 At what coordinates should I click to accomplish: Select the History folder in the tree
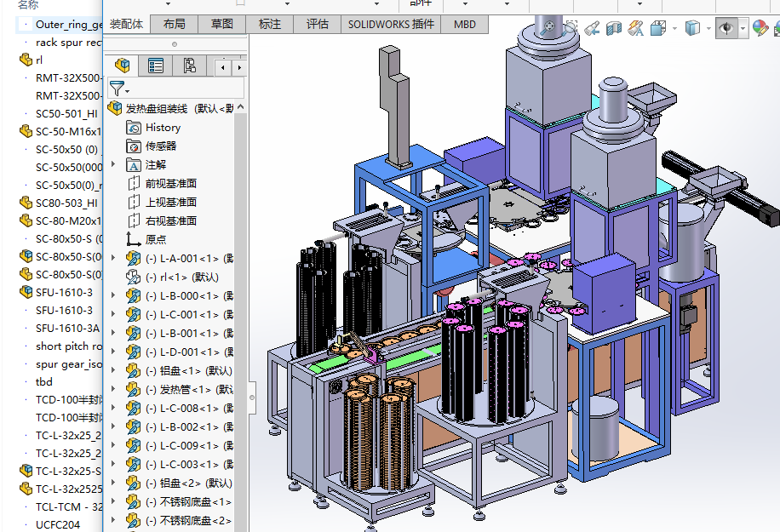pos(163,128)
